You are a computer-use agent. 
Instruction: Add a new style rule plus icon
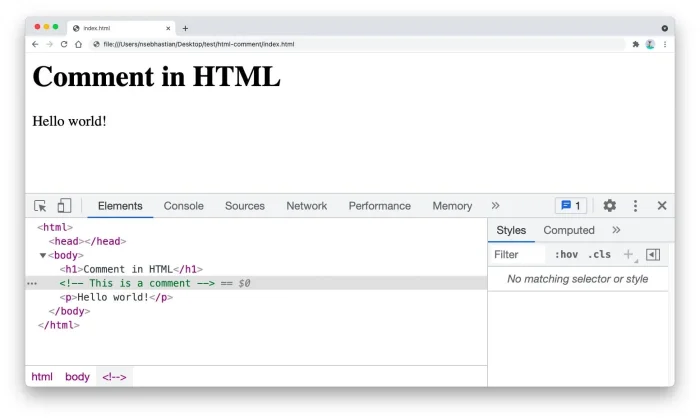629,254
